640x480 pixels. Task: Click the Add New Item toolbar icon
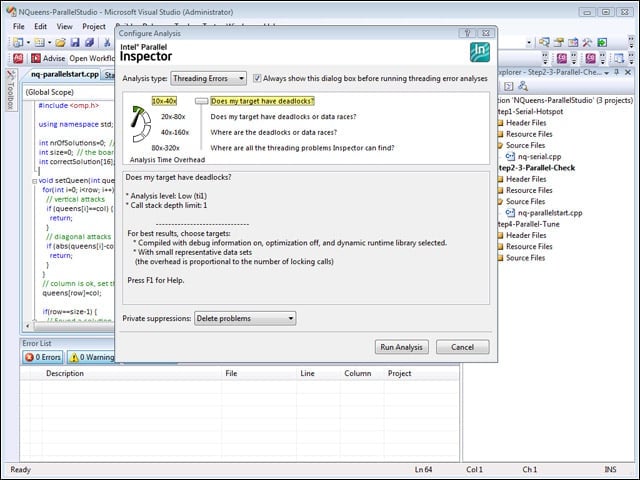pyautogui.click(x=39, y=42)
